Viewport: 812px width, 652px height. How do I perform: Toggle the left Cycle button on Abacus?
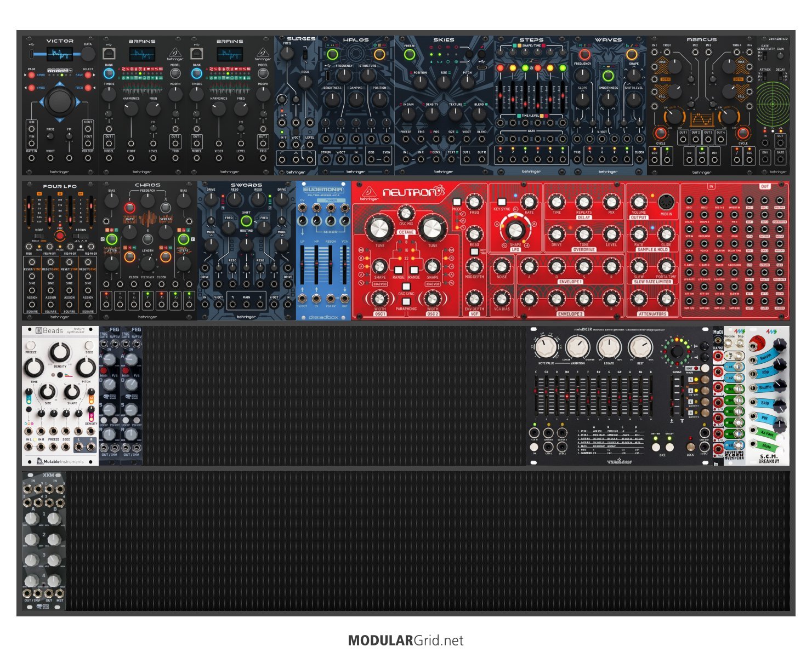pyautogui.click(x=660, y=133)
